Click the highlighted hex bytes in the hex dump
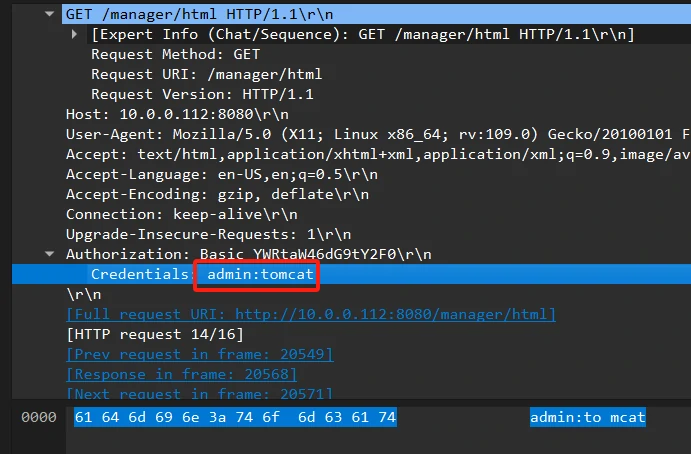Viewport: 691px width, 454px height. (235, 417)
